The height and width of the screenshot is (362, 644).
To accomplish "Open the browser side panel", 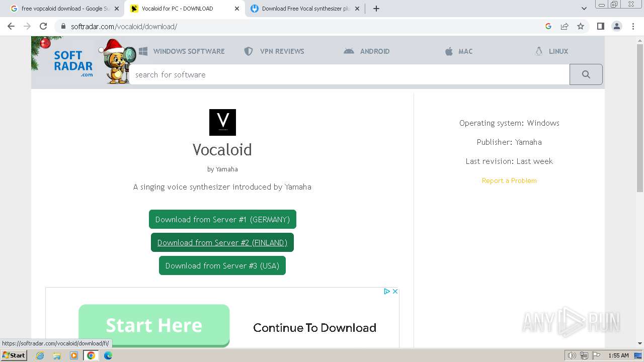I will click(x=600, y=26).
